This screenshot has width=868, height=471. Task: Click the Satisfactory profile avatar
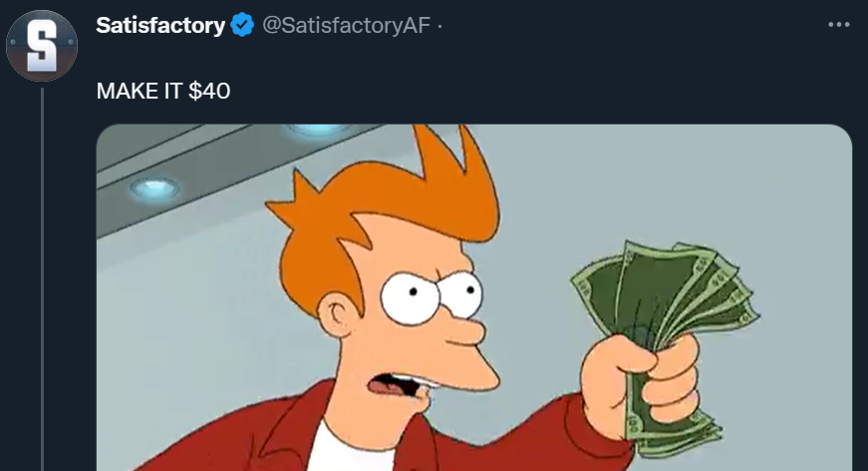click(42, 46)
